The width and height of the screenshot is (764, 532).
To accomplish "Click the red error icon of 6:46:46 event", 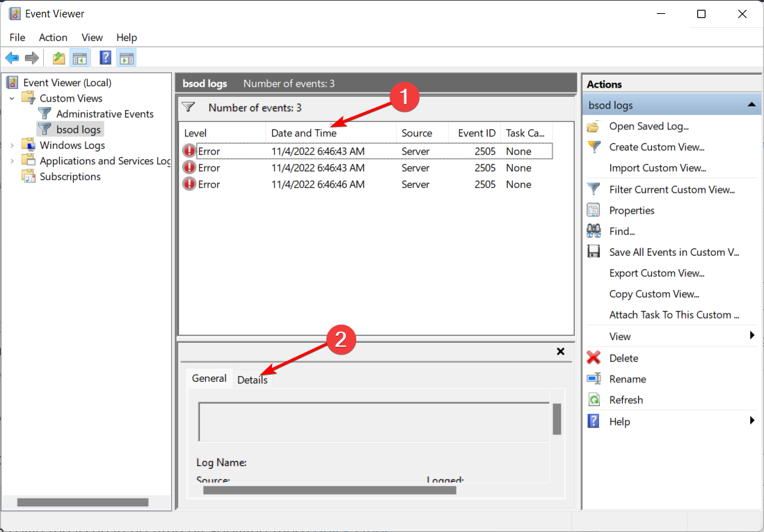I will coord(189,184).
